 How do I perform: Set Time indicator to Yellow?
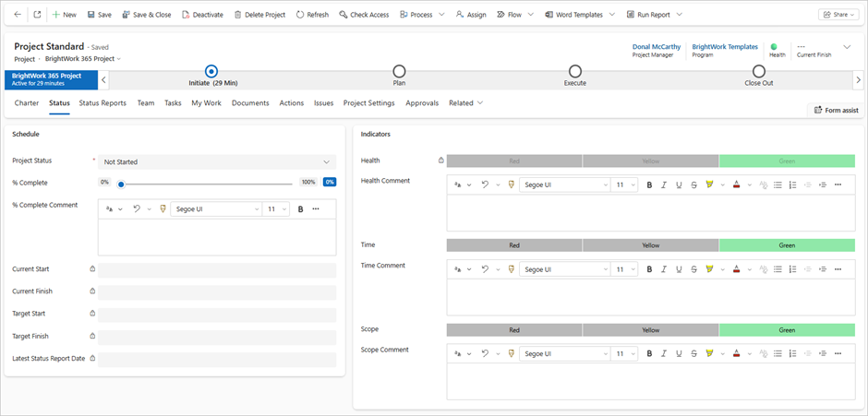[650, 245]
